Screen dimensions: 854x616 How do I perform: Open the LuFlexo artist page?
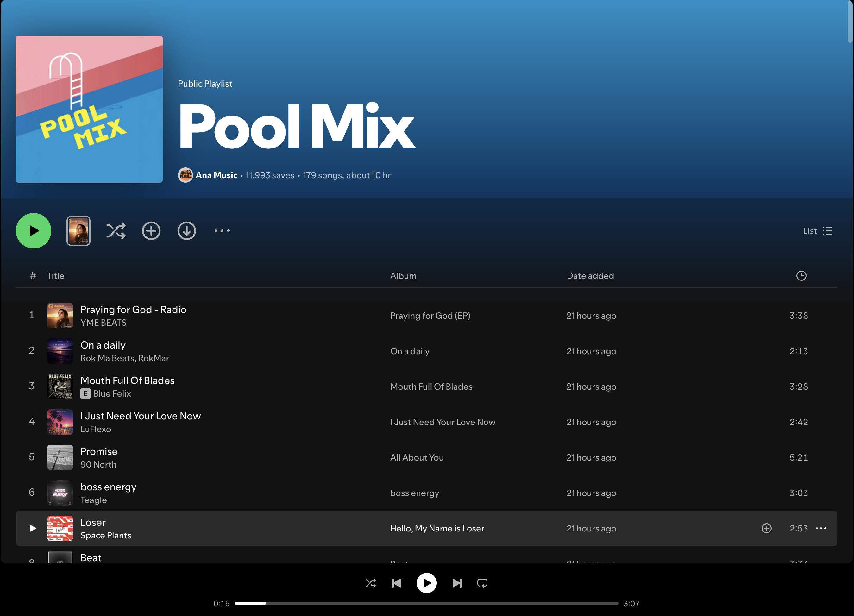(x=96, y=429)
